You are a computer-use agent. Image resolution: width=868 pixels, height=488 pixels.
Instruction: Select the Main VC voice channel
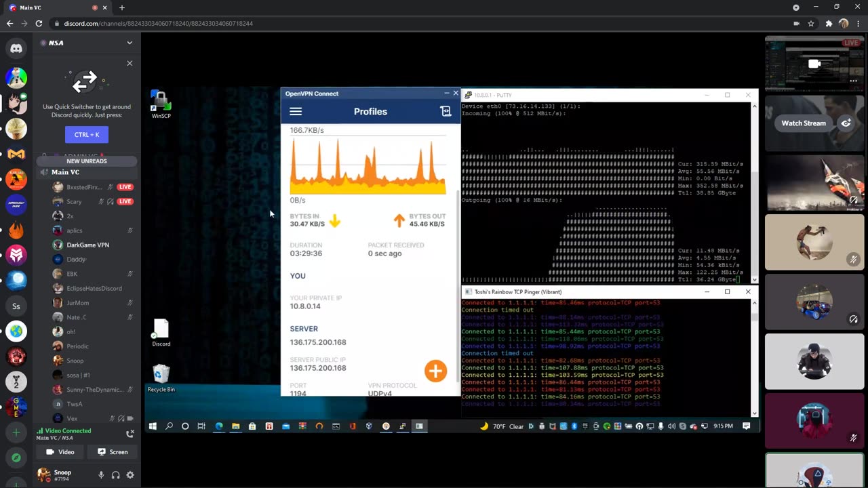(87, 172)
